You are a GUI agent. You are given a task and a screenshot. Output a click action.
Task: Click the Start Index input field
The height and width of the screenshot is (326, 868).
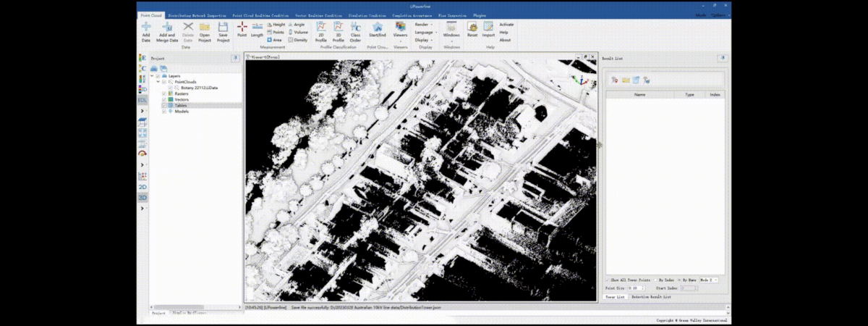(690, 288)
